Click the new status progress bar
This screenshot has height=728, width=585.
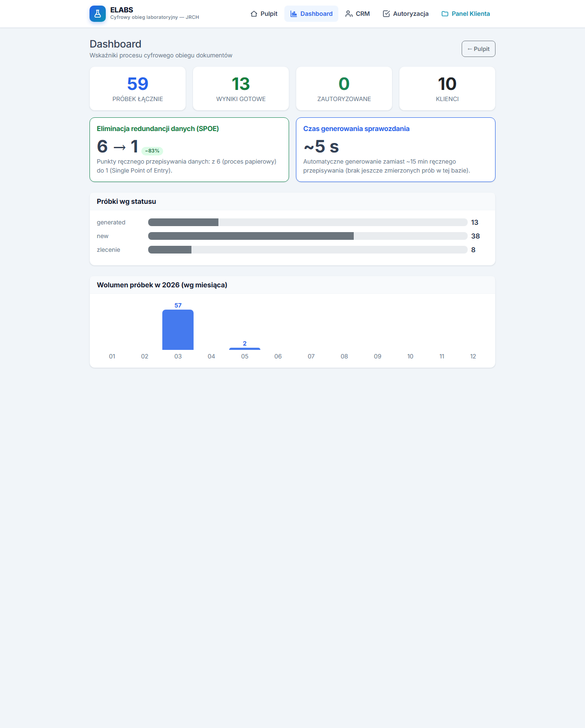(x=308, y=236)
